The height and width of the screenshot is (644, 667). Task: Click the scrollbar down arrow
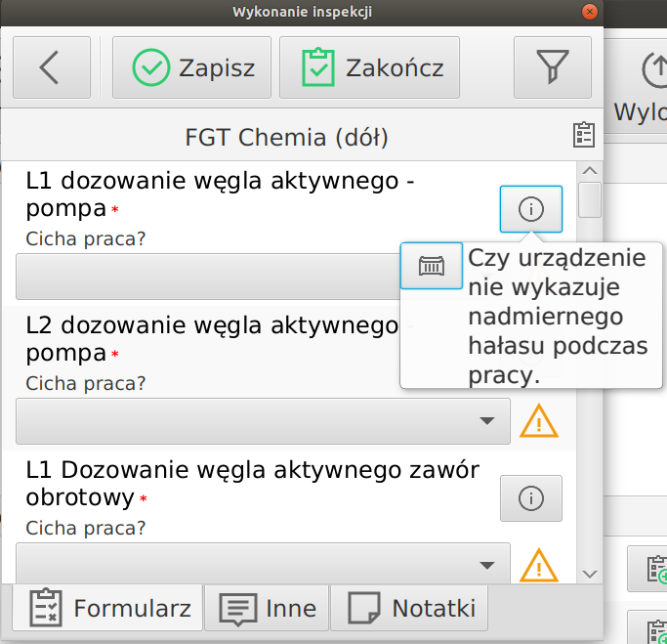coord(590,575)
